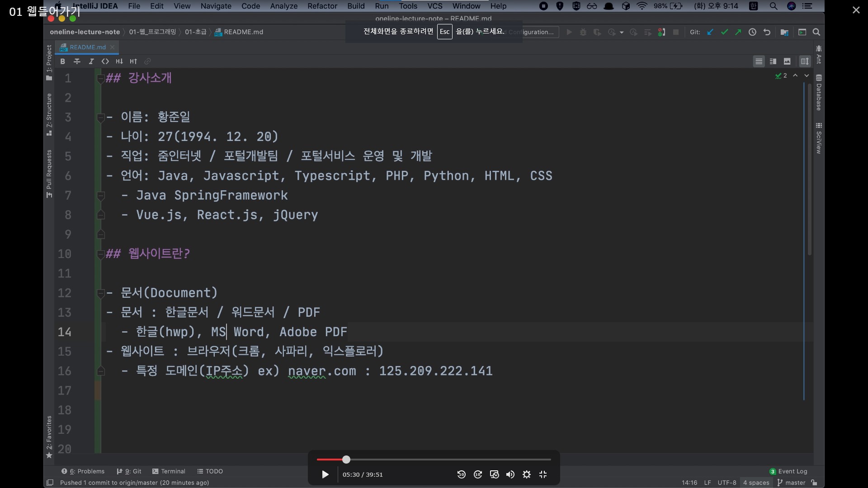Click the Git commit checkmark icon

tap(724, 32)
